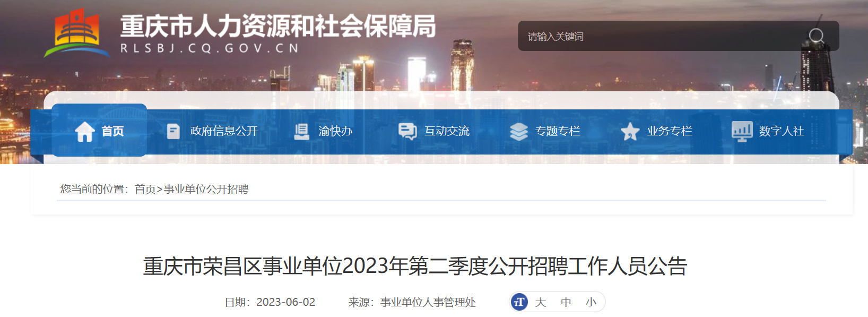The image size is (868, 317).
Task: Click the search magnifier icon
Action: (x=816, y=36)
